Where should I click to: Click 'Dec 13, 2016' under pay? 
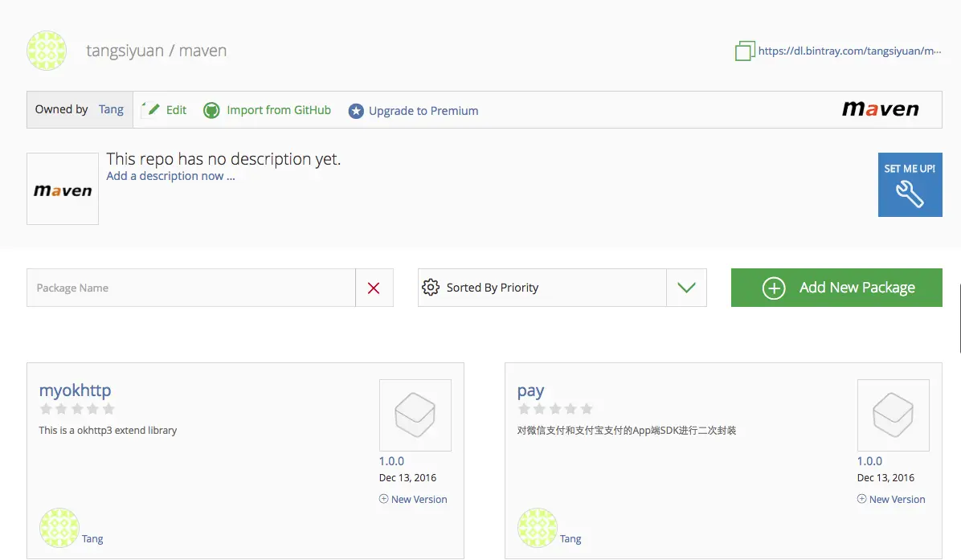[x=885, y=478]
